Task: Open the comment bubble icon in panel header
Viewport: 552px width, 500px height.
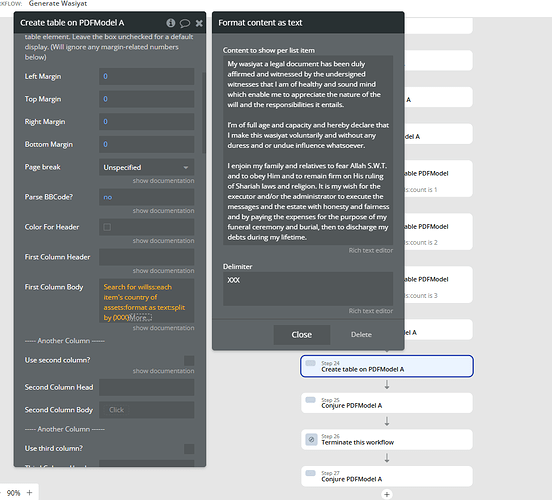Action: click(185, 23)
